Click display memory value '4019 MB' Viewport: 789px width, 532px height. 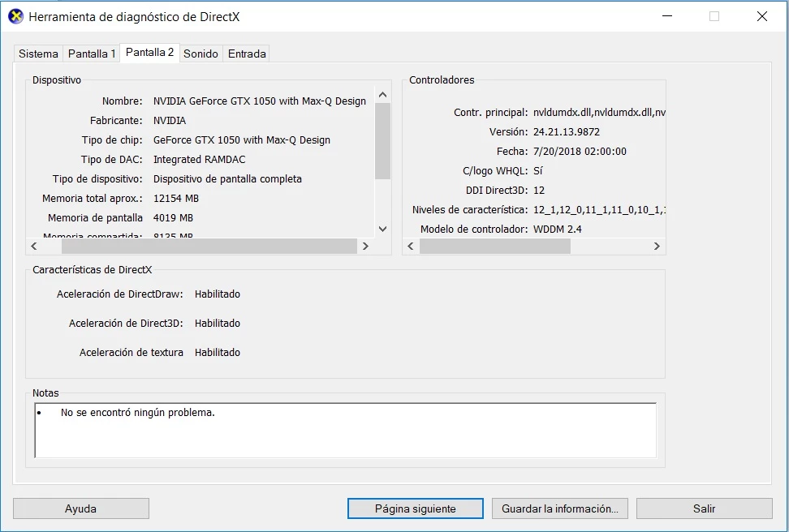pyautogui.click(x=173, y=218)
